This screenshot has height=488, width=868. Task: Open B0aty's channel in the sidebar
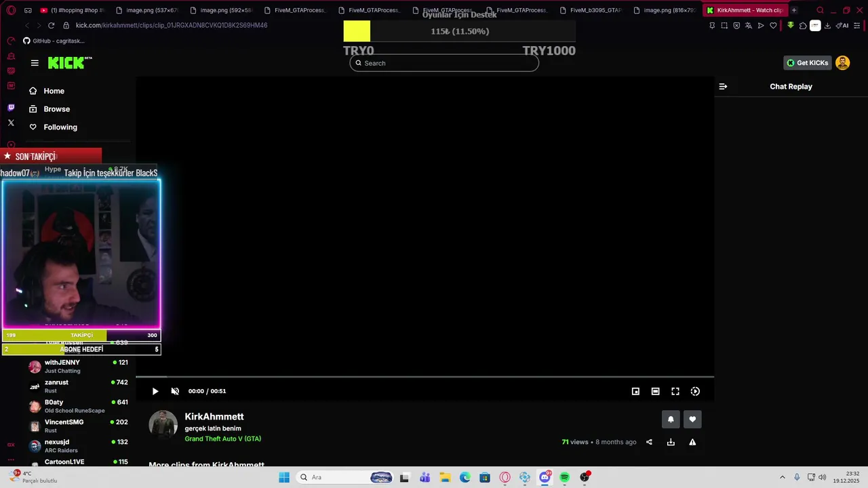(78, 406)
